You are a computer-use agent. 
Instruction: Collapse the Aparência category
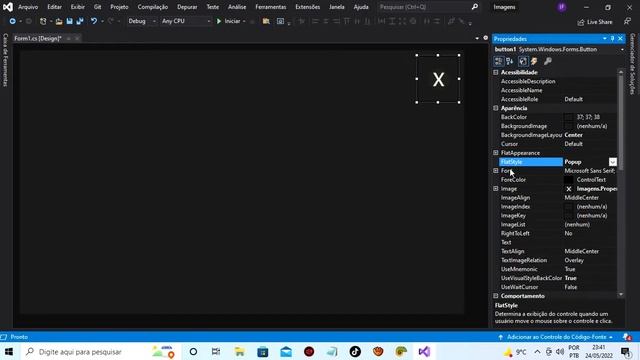coord(496,108)
